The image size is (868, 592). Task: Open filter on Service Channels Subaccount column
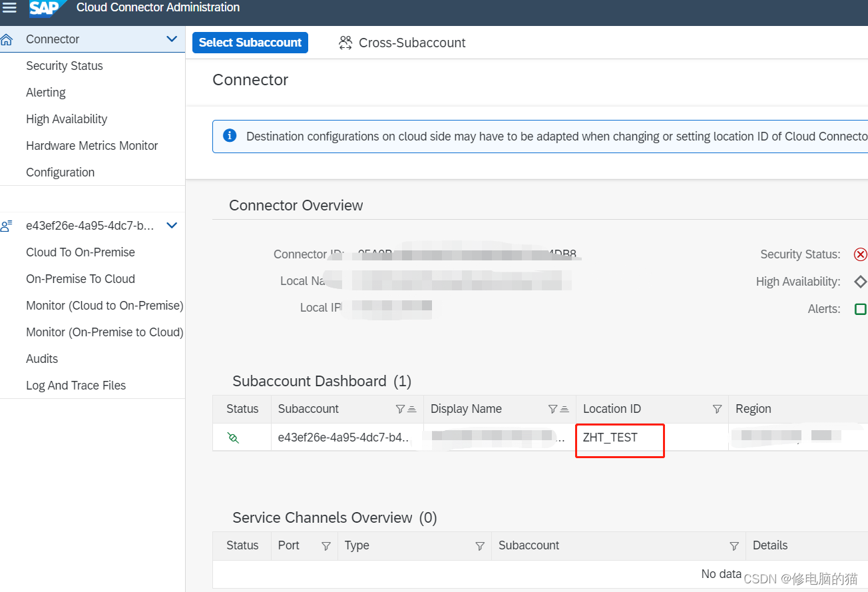734,546
